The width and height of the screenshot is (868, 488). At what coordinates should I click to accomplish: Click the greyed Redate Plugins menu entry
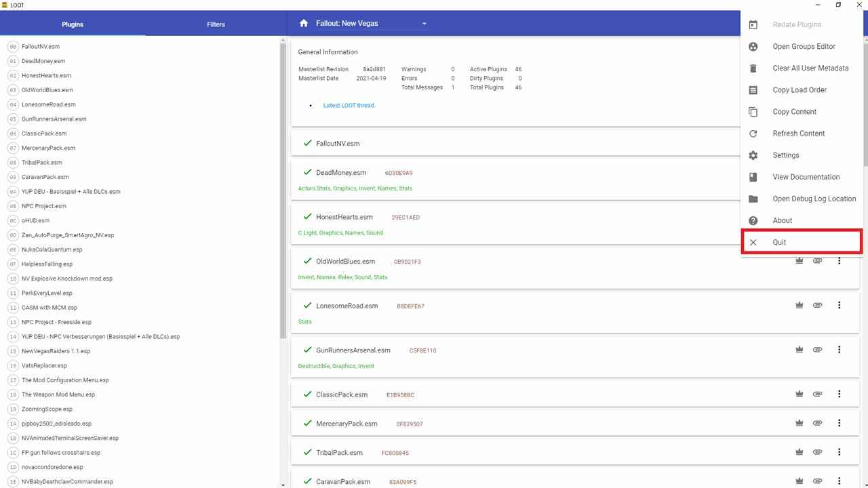(802, 24)
